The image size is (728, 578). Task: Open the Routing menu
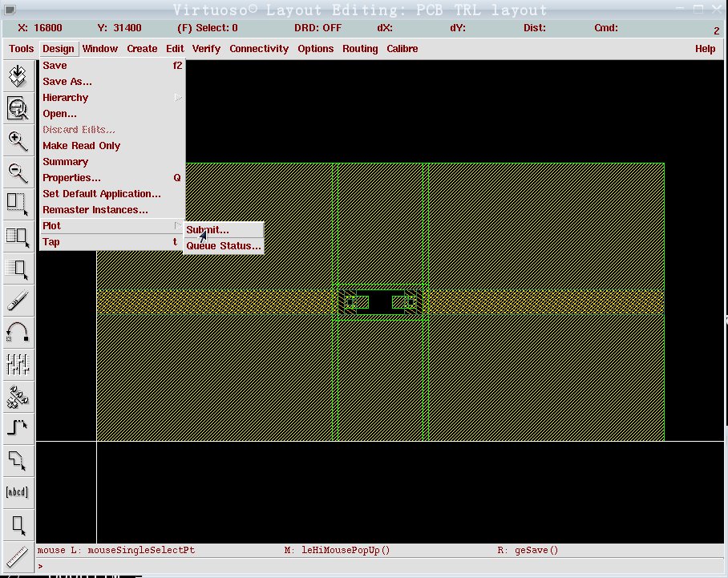(360, 49)
